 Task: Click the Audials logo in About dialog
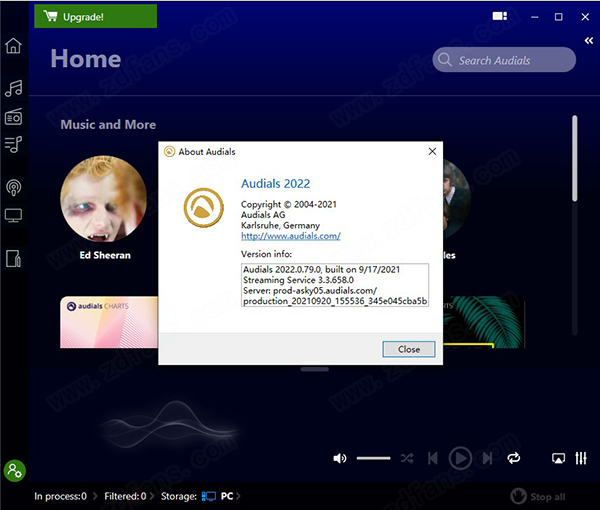(204, 208)
